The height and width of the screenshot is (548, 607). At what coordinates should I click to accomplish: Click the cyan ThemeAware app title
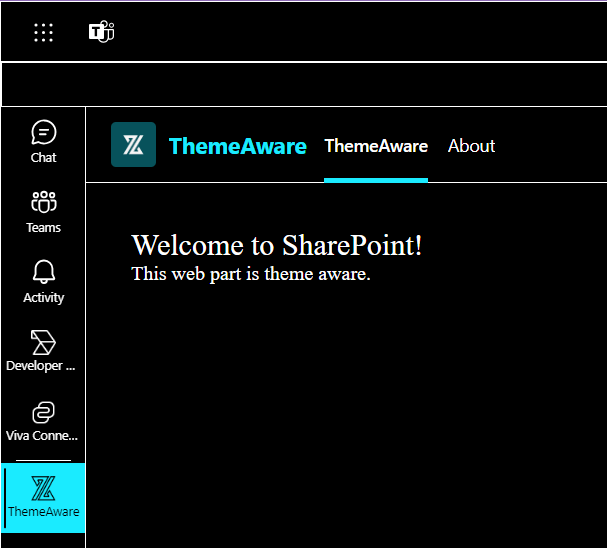(x=237, y=146)
